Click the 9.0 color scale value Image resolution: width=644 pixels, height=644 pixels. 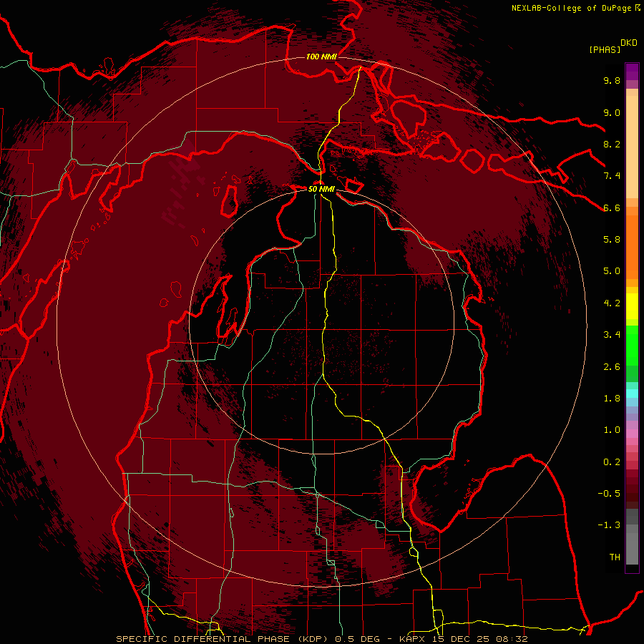[612, 112]
